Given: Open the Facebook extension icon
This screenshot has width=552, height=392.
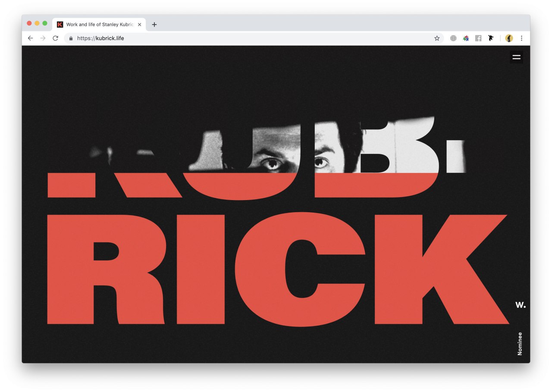Looking at the screenshot, I should click(x=478, y=38).
